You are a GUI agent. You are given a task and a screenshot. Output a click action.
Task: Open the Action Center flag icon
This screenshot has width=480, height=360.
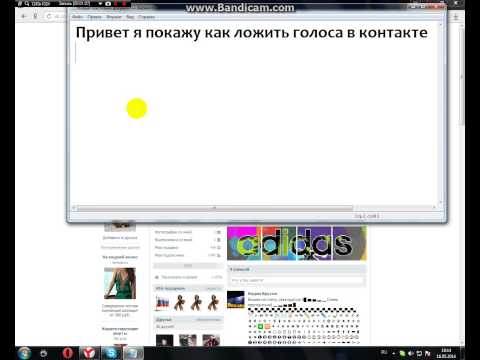pyautogui.click(x=428, y=353)
